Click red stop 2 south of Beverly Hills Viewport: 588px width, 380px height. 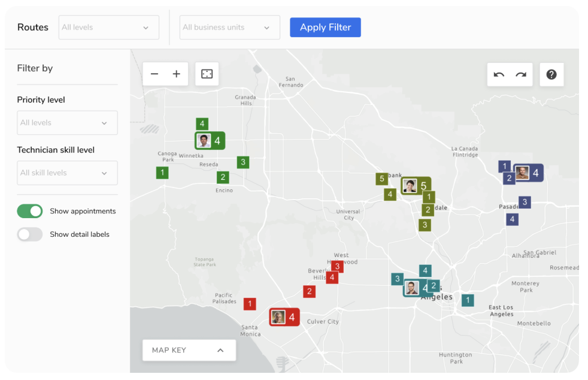click(x=309, y=291)
